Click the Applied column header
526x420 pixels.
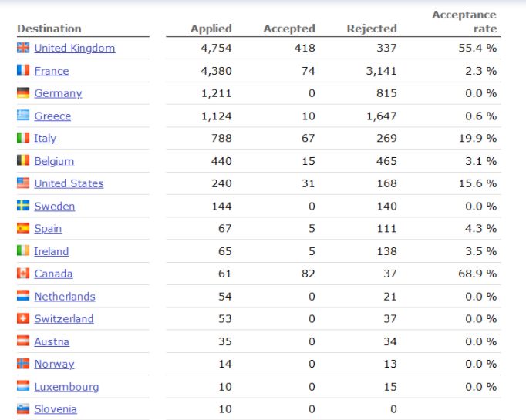point(211,29)
